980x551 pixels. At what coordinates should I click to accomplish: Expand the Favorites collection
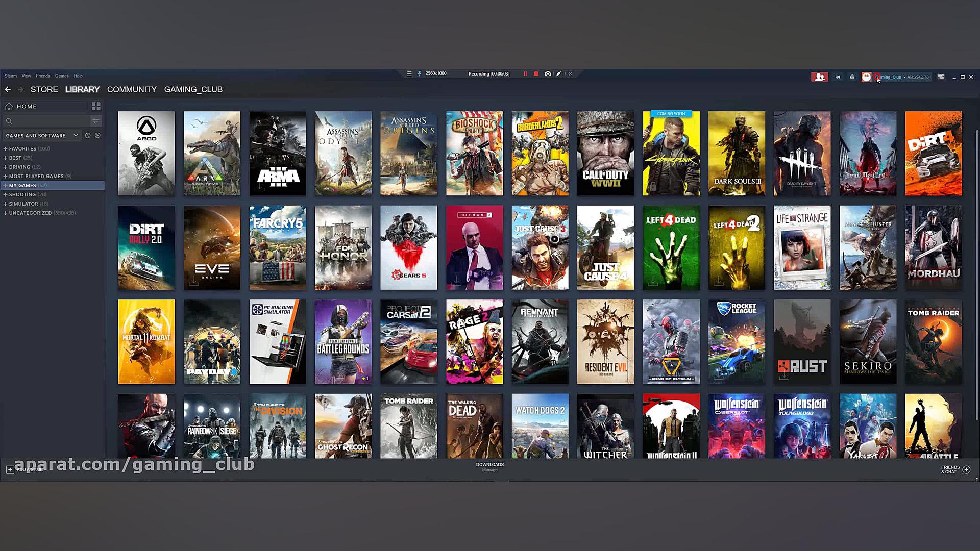tap(5, 148)
